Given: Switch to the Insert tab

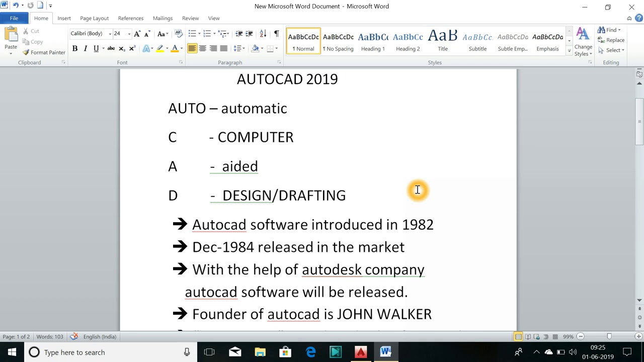Looking at the screenshot, I should [x=64, y=18].
